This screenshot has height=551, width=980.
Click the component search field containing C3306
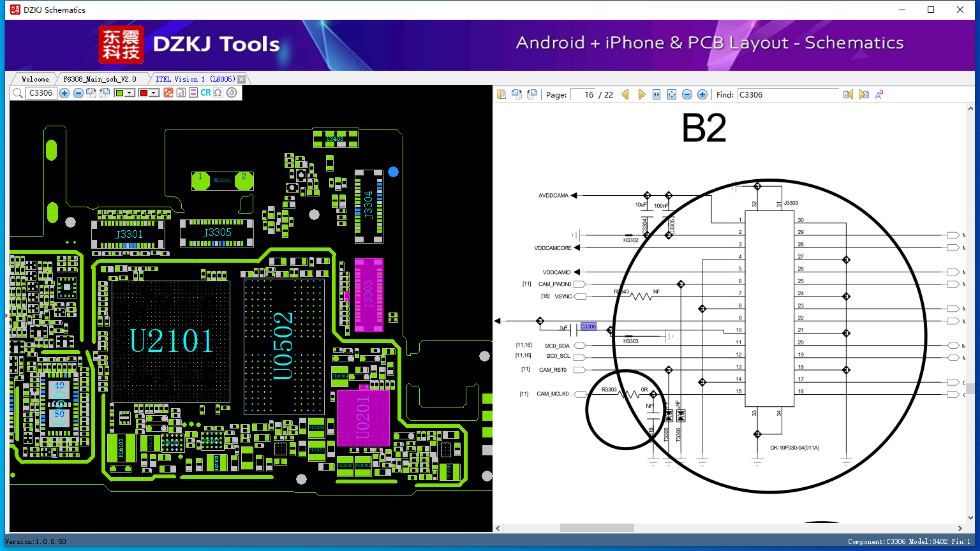click(x=41, y=93)
